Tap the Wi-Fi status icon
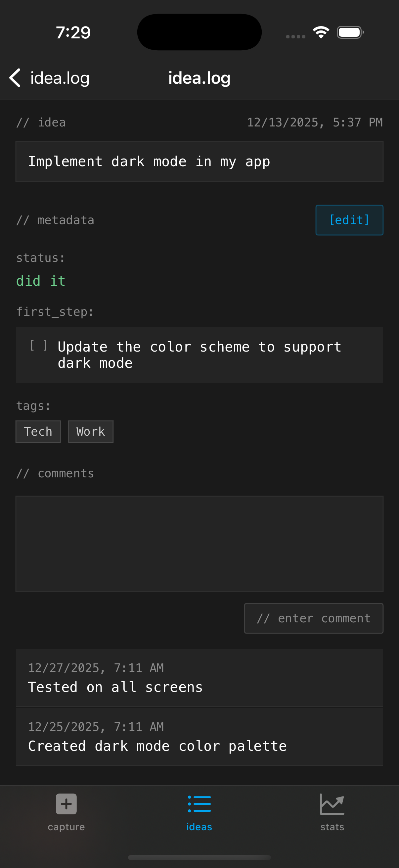 [x=321, y=32]
